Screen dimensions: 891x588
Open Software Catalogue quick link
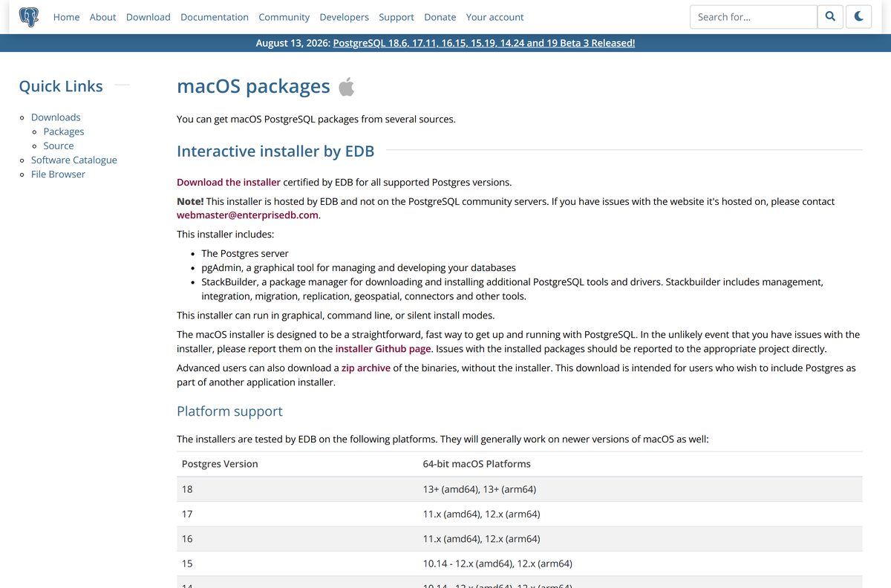click(74, 160)
